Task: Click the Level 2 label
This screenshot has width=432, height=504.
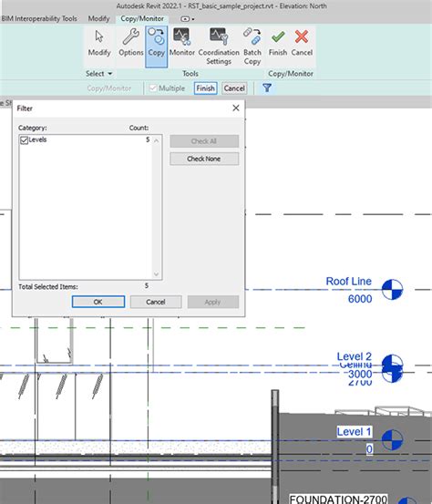Action: pyautogui.click(x=354, y=356)
